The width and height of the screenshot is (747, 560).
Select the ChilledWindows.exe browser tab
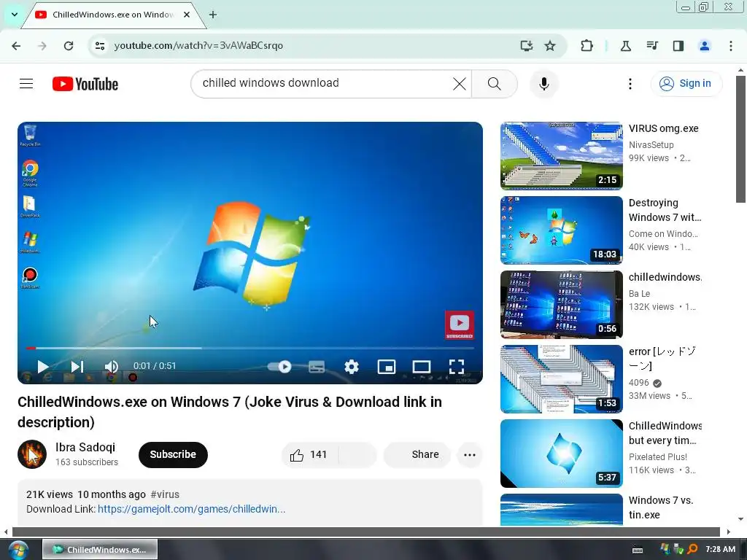[x=112, y=15]
